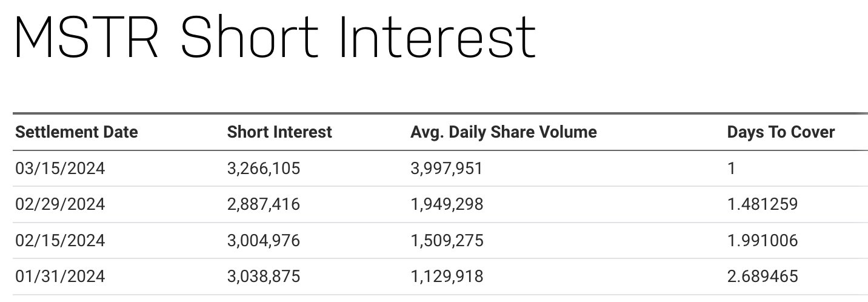868x302 pixels.
Task: Click short interest value 2,887,416
Action: click(263, 204)
